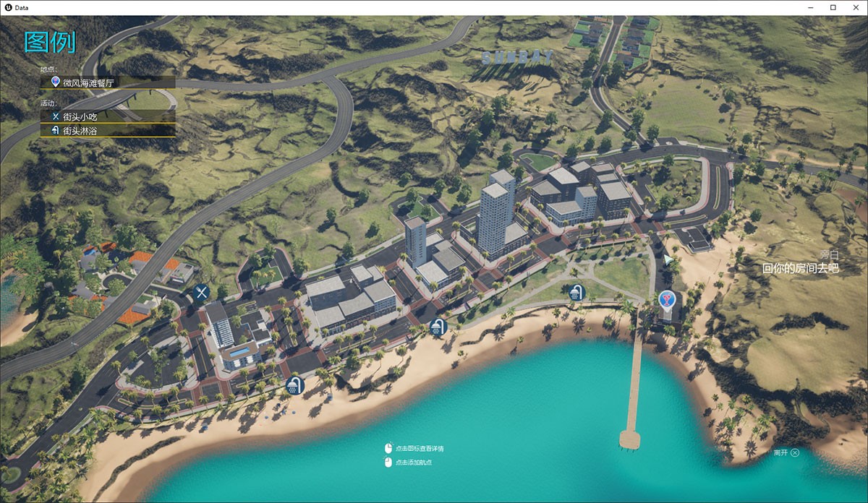This screenshot has height=503, width=868.
Task: Click the pin icon beside 微风海滩餐厅 in the legend
Action: pyautogui.click(x=56, y=82)
